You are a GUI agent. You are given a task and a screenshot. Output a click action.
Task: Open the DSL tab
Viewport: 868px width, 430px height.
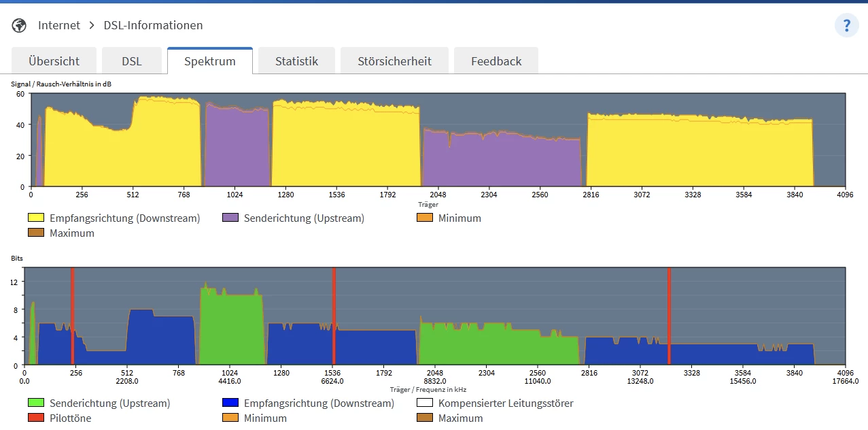click(x=132, y=61)
